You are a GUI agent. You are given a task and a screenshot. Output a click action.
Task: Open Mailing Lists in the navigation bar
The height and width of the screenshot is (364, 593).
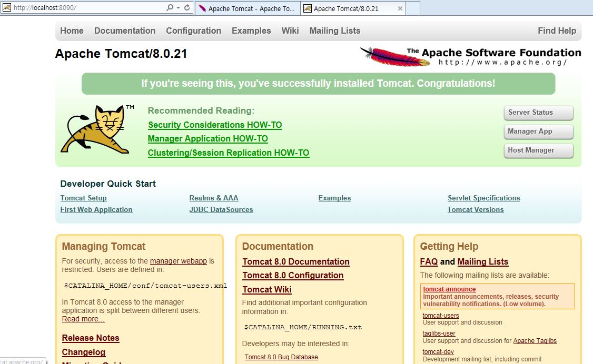[x=335, y=31]
